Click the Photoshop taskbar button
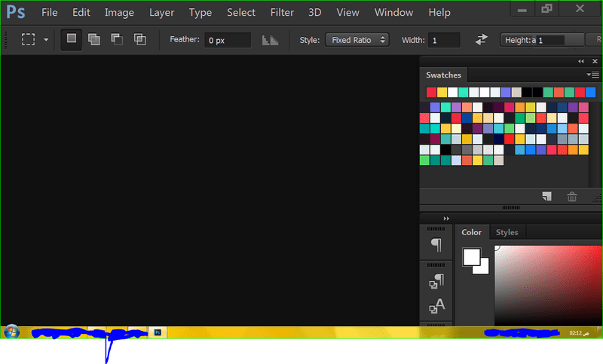The width and height of the screenshot is (603, 364). (x=158, y=332)
